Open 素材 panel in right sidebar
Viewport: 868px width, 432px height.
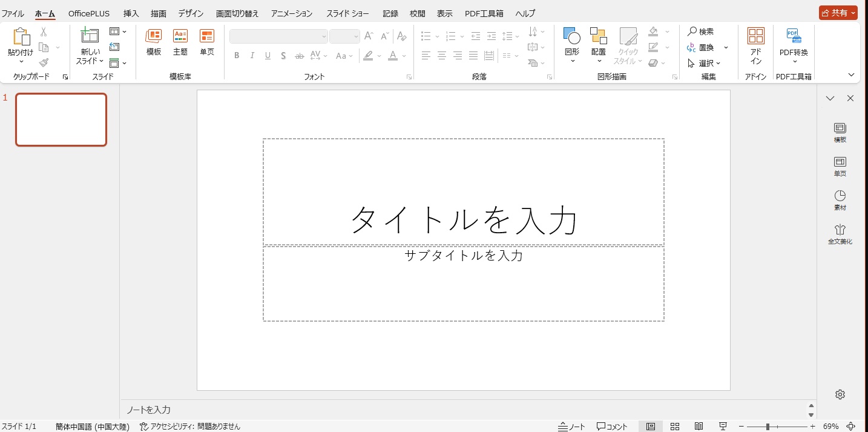click(840, 200)
